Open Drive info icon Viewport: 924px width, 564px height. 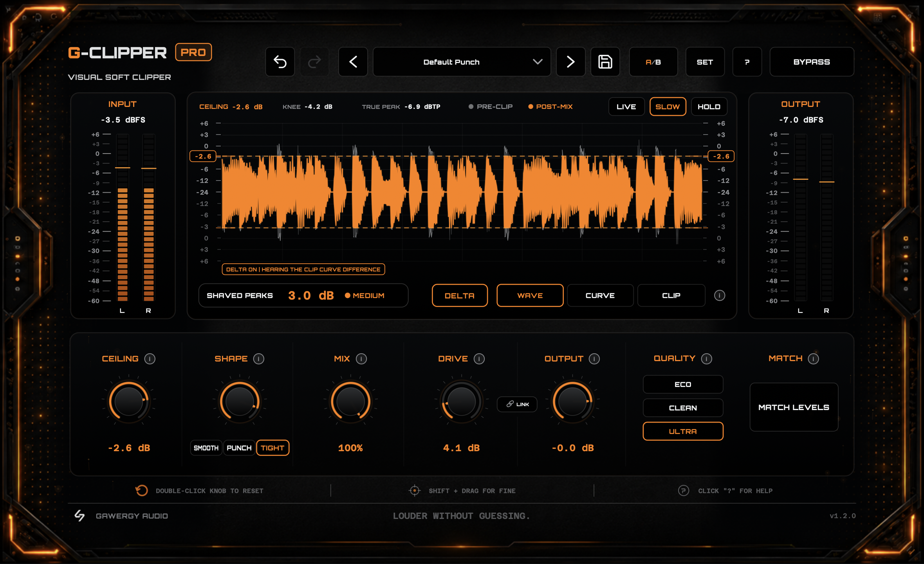tap(479, 359)
